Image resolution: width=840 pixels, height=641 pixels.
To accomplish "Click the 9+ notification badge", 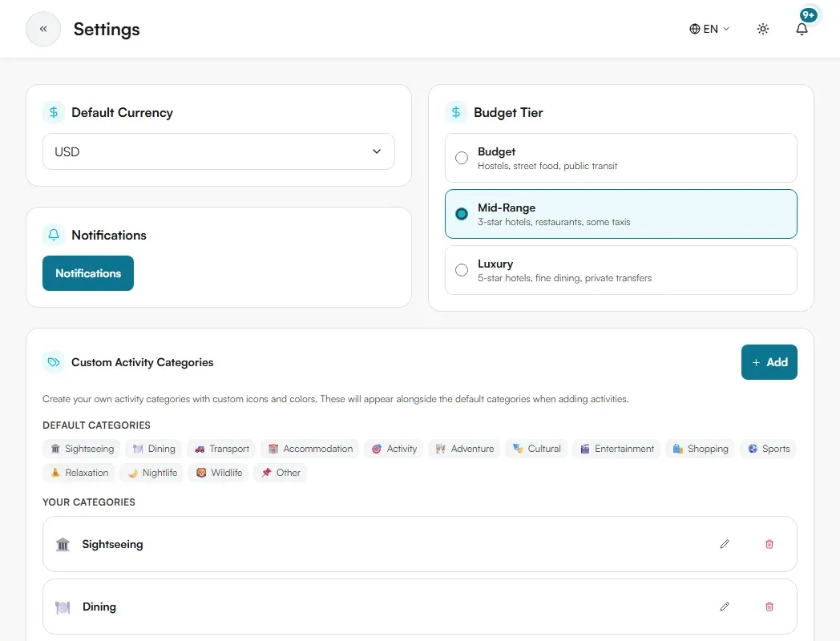I will [x=809, y=15].
